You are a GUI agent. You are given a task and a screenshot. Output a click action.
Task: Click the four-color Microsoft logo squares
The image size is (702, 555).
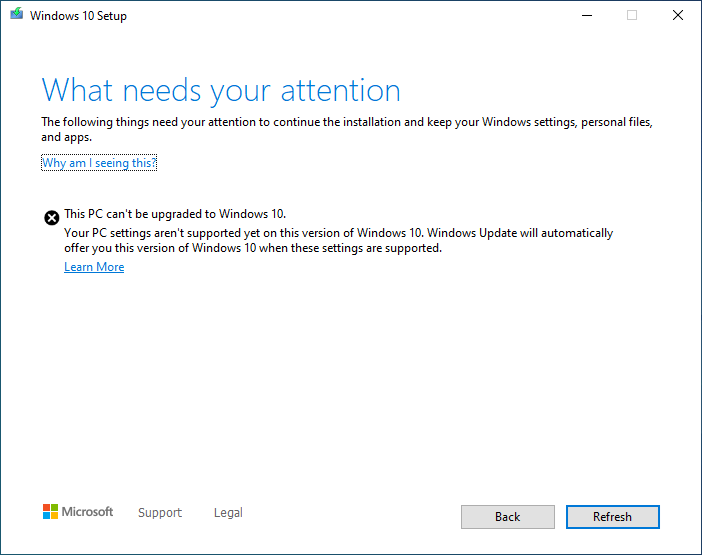50,512
